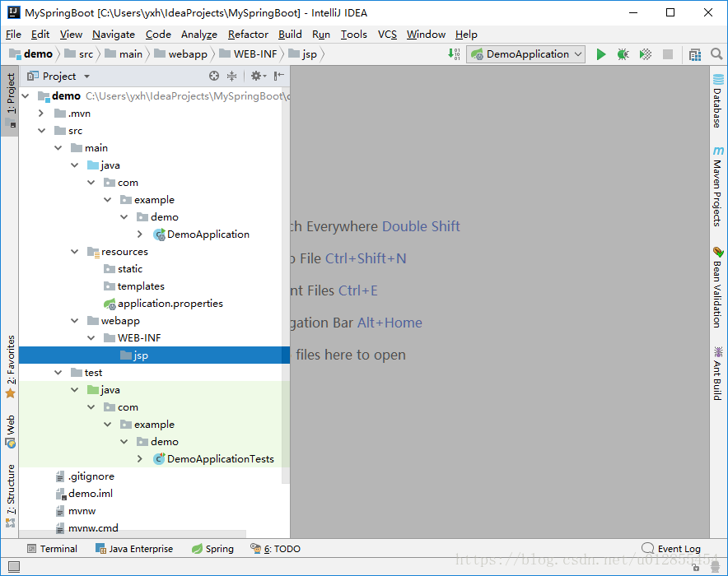Click the Collapse All icon in Project panel
This screenshot has height=576, width=728.
(x=231, y=76)
